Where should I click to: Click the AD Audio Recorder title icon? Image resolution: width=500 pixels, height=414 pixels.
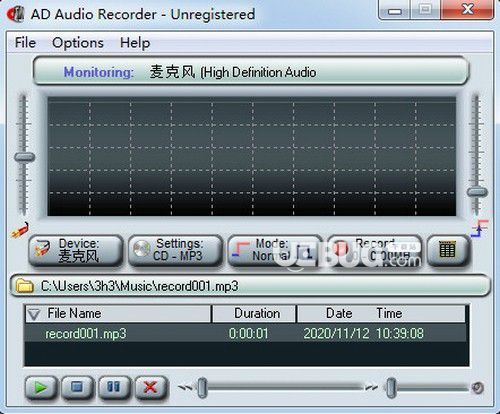coord(16,14)
